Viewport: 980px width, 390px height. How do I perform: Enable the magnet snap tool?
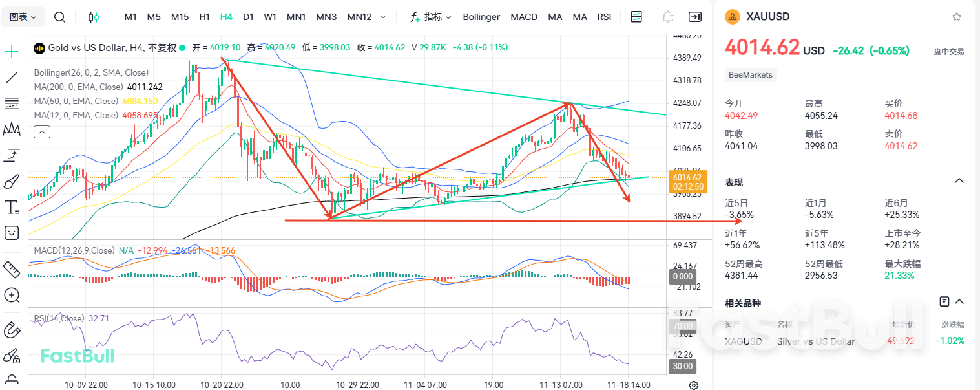click(11, 330)
